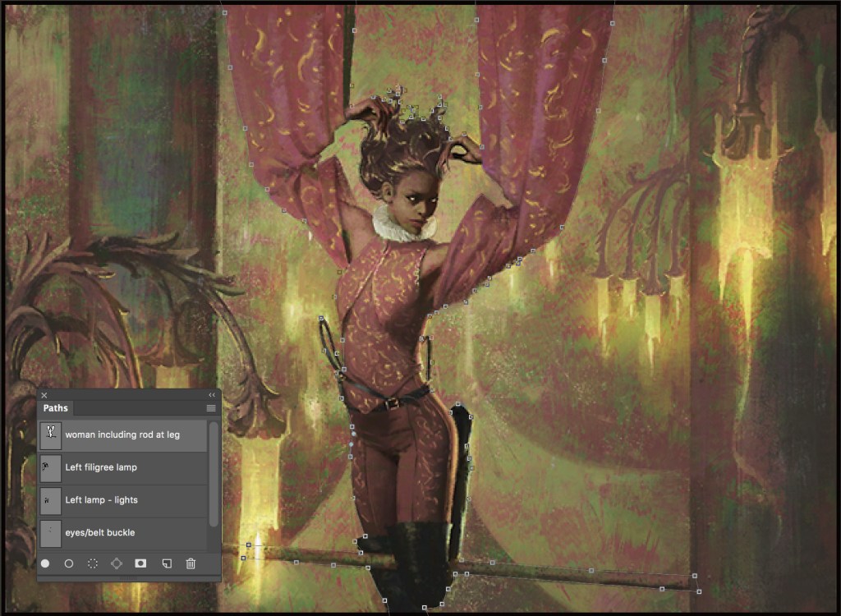
Task: Close the Paths panel
Action: 44,395
